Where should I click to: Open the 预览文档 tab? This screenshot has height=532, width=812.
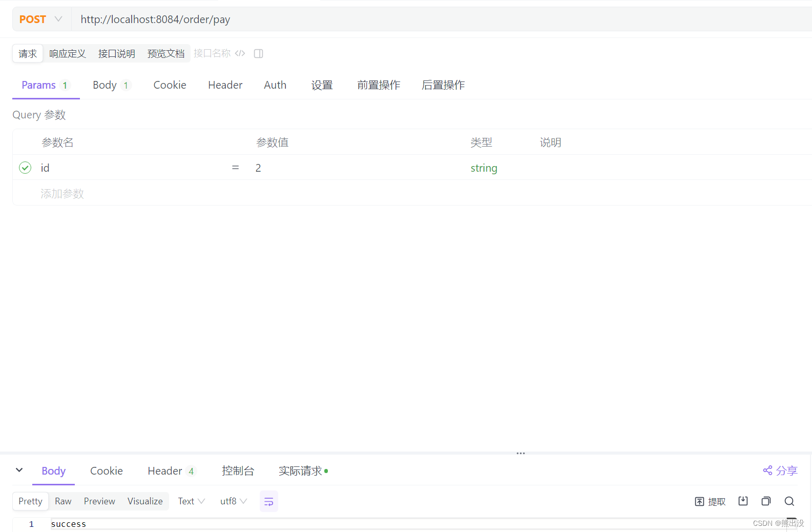tap(166, 54)
